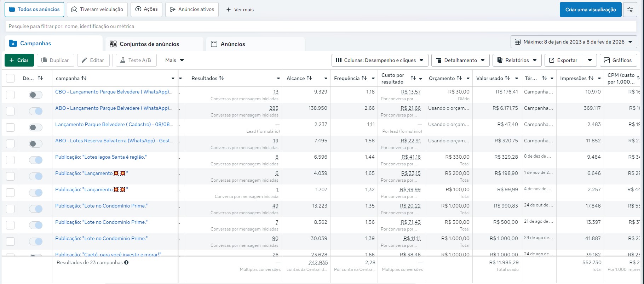The height and width of the screenshot is (284, 644).
Task: Sort by the Impressões column arrows icon
Action: 591,78
